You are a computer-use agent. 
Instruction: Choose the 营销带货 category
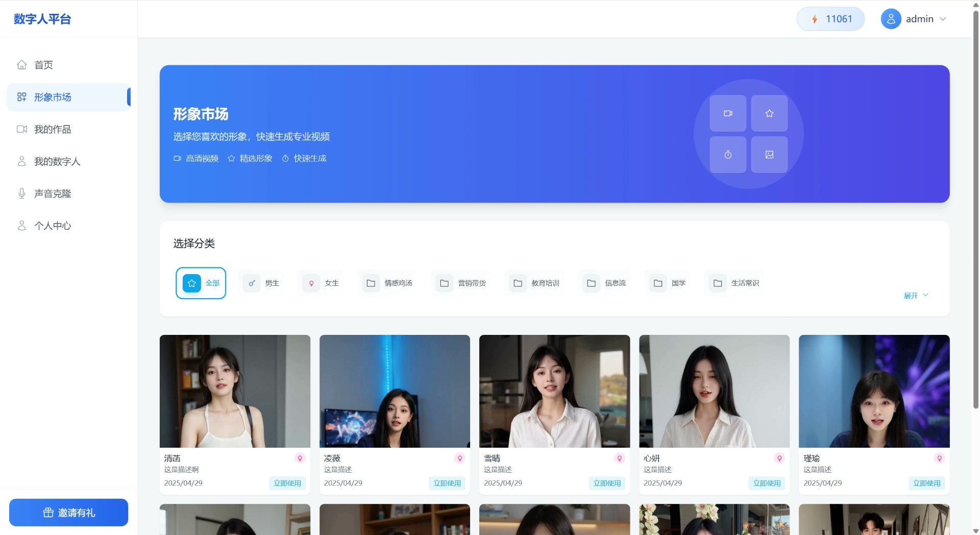pos(461,283)
